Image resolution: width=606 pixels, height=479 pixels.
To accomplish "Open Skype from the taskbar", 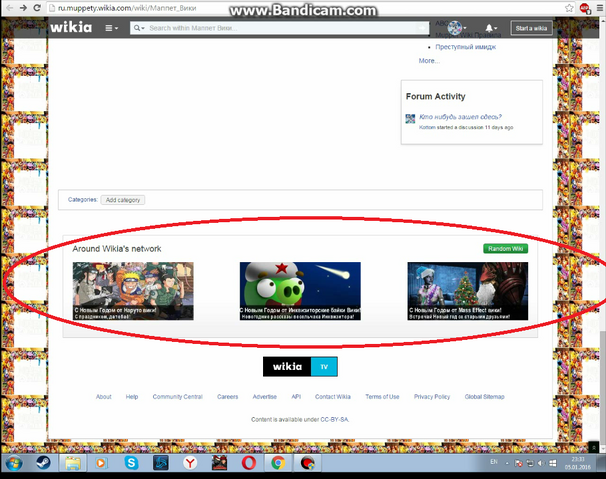I will (131, 463).
